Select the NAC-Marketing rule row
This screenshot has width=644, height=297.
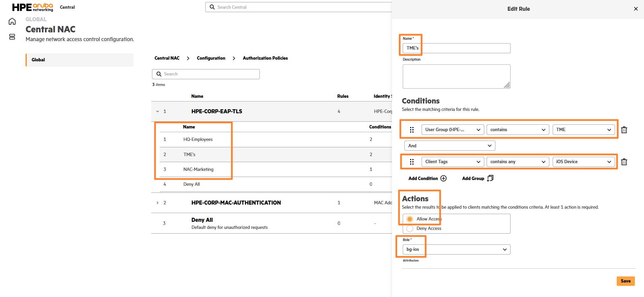pyautogui.click(x=276, y=170)
